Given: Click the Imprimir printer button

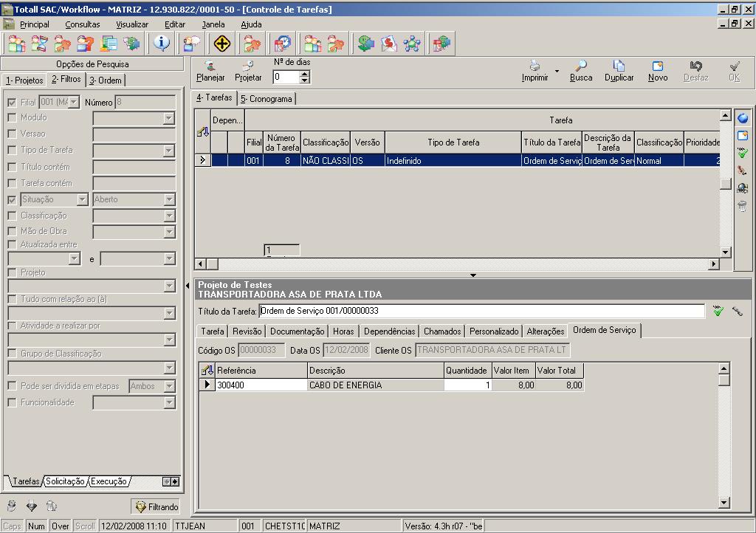Looking at the screenshot, I should 535,71.
